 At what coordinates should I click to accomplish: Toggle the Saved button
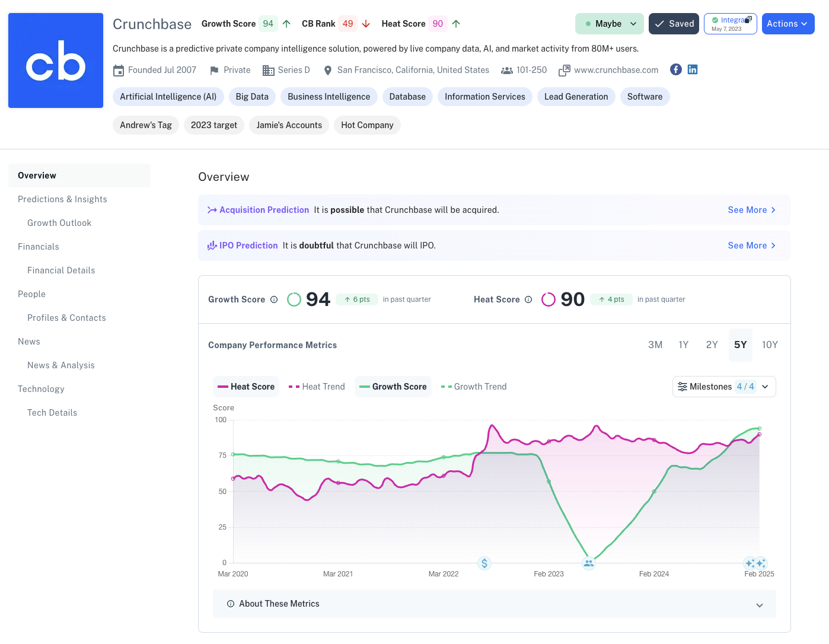point(674,24)
